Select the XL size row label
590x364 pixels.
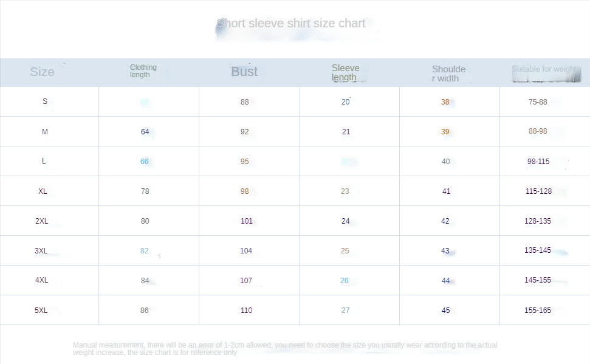(x=43, y=191)
